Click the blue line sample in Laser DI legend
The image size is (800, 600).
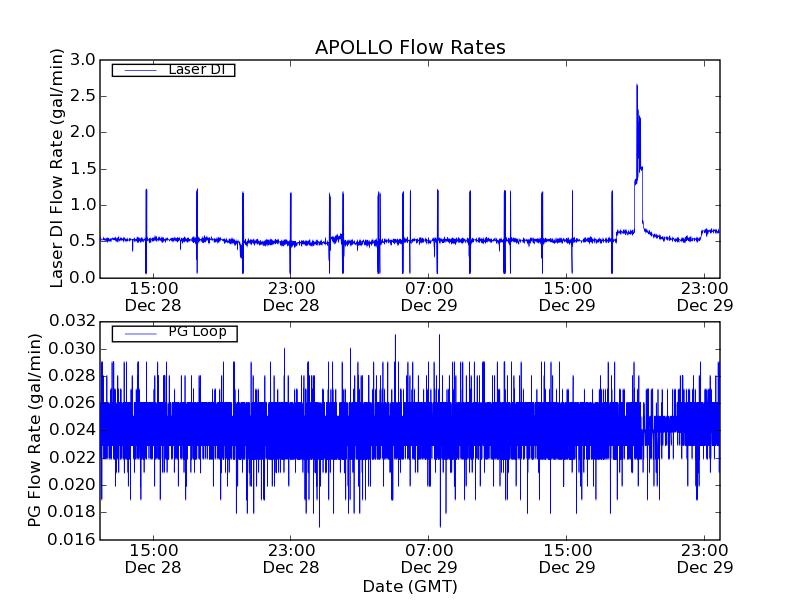click(x=140, y=70)
